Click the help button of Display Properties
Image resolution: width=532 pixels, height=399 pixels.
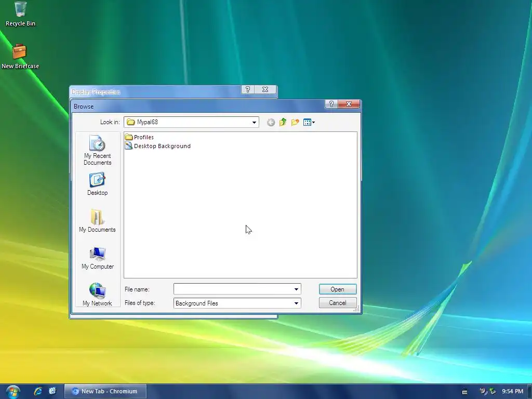click(248, 89)
